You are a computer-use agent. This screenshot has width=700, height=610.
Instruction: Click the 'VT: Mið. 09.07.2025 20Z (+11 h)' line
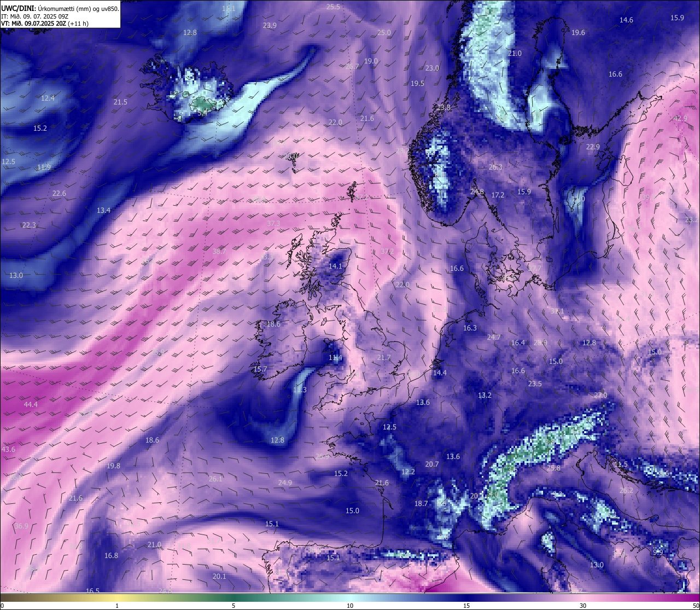pyautogui.click(x=45, y=24)
